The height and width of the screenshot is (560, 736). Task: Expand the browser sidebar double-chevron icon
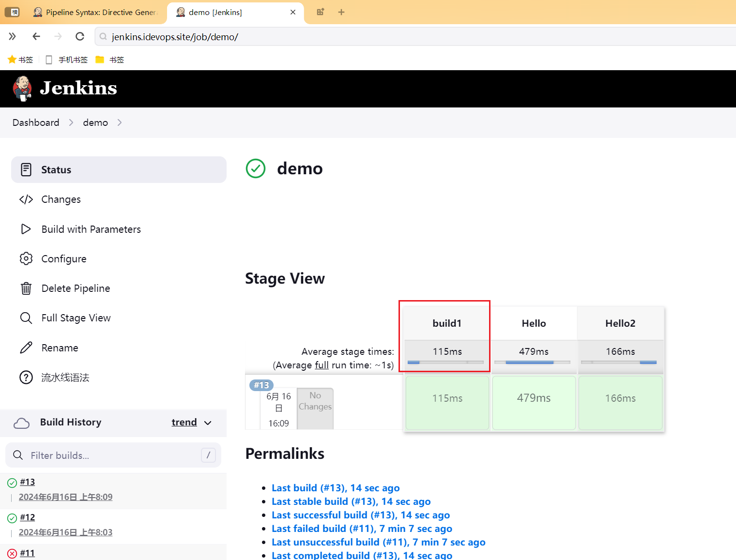point(13,36)
